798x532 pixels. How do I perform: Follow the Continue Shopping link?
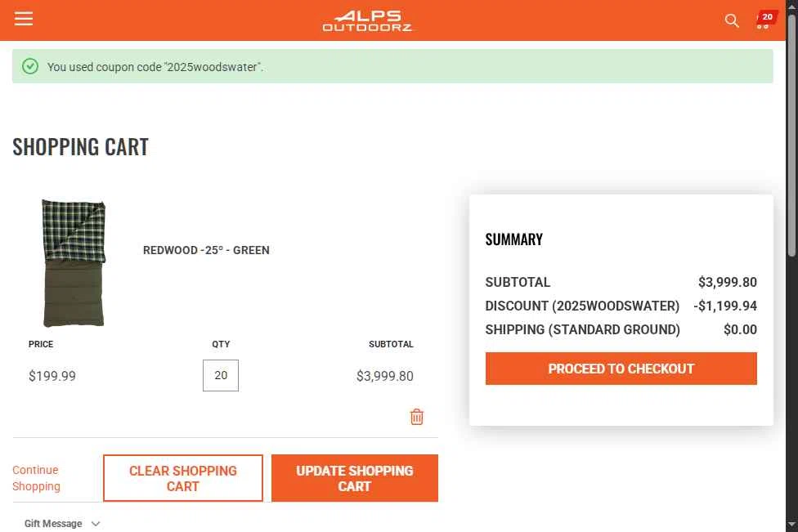(x=36, y=478)
